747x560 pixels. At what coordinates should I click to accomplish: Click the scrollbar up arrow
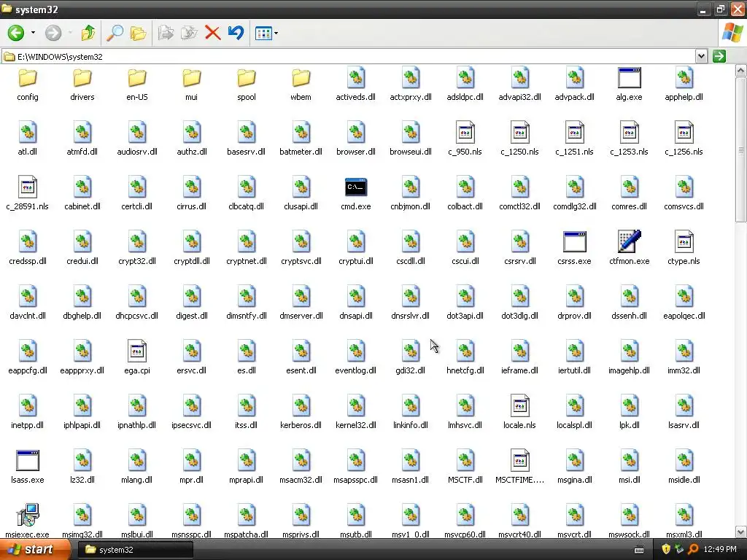tap(741, 71)
